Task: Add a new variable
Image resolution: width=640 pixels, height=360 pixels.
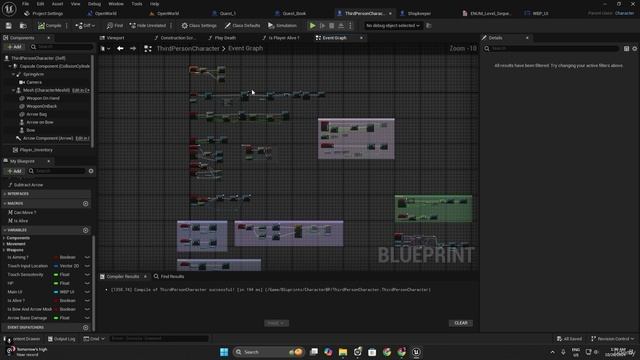Action: click(x=85, y=231)
